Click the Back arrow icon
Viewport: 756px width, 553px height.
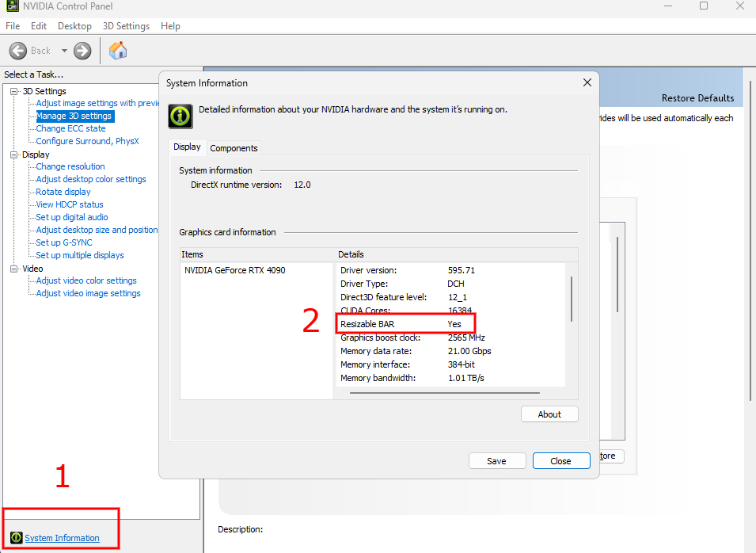click(18, 51)
